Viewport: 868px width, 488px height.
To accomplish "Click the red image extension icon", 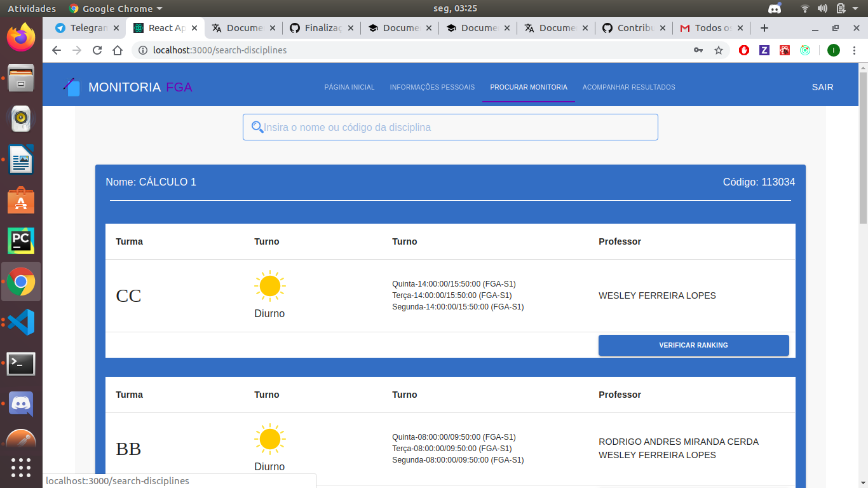I will pos(785,50).
